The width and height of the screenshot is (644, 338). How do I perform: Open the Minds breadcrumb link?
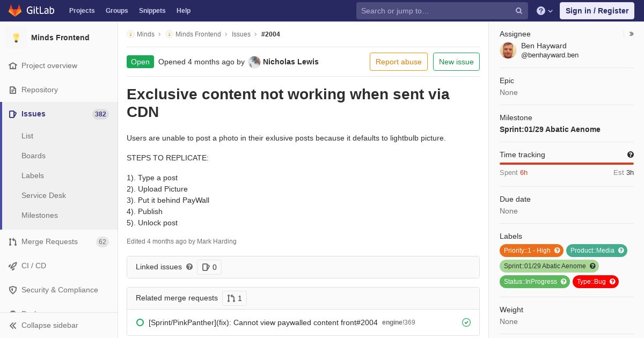point(145,34)
